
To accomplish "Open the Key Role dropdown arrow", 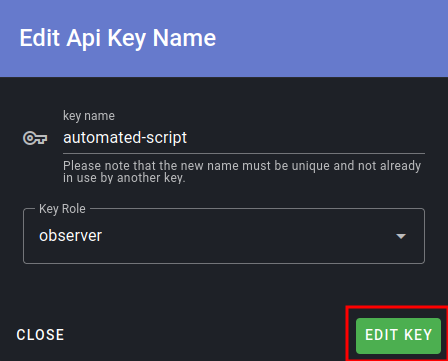I will coord(401,236).
